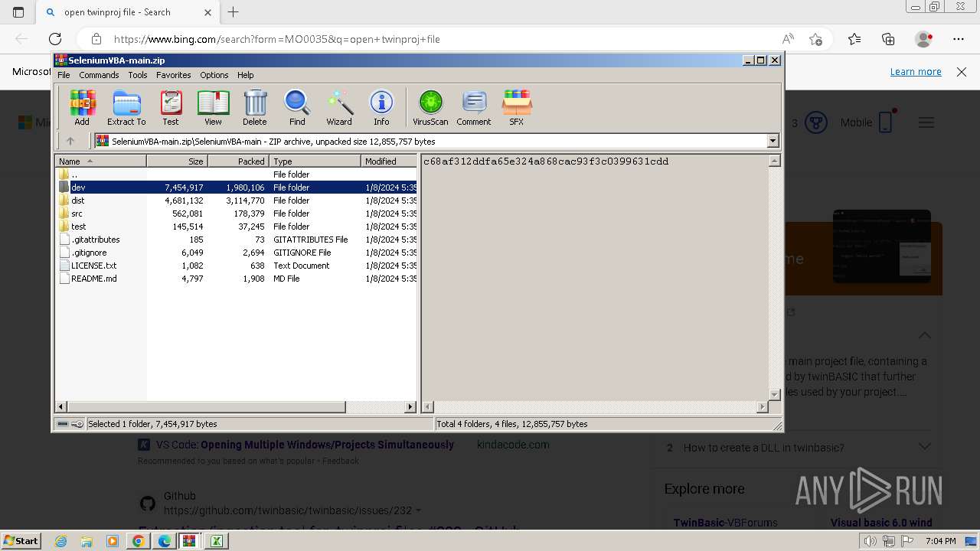Open Chrome from taskbar

pos(138,541)
